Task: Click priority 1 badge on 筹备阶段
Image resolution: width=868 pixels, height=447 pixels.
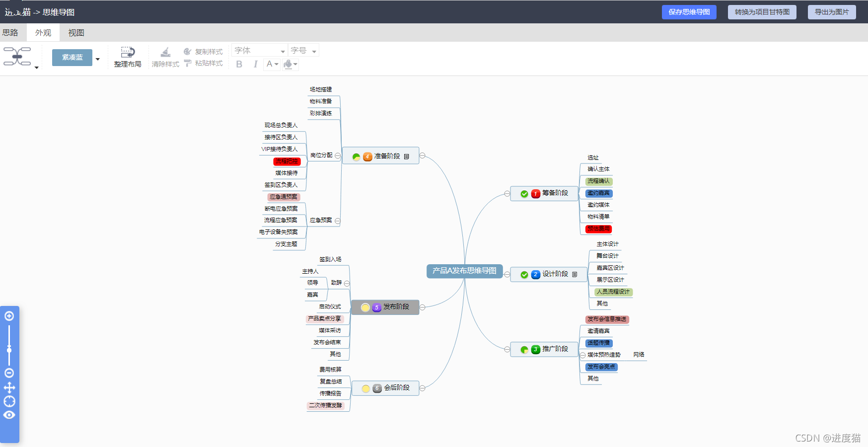Action: [535, 194]
